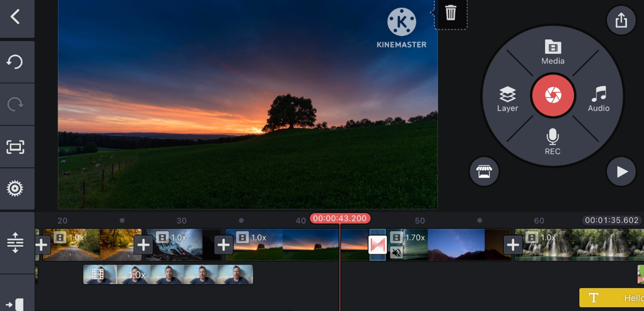The width and height of the screenshot is (644, 311).
Task: Redo the previous action
Action: pos(15,104)
